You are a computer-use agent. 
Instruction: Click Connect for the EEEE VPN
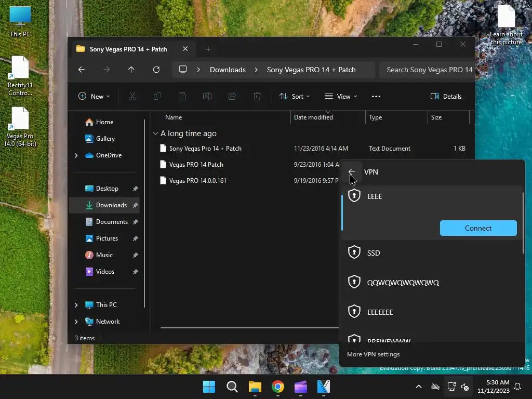pos(478,228)
